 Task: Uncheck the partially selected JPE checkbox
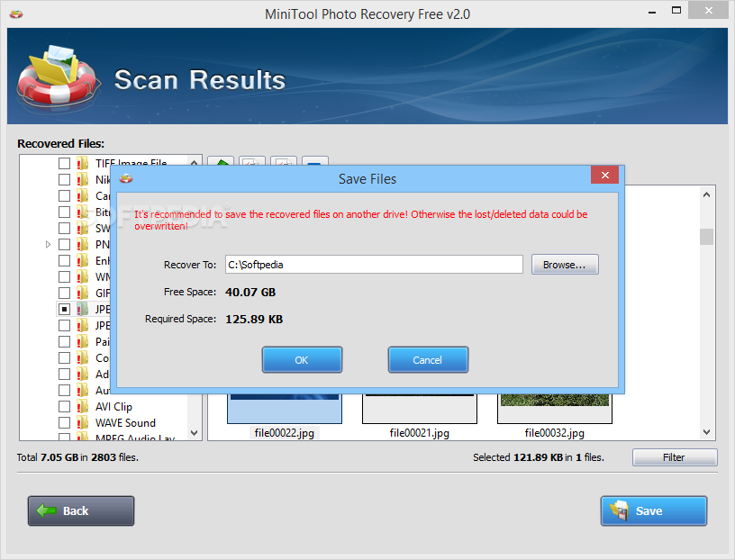64,310
